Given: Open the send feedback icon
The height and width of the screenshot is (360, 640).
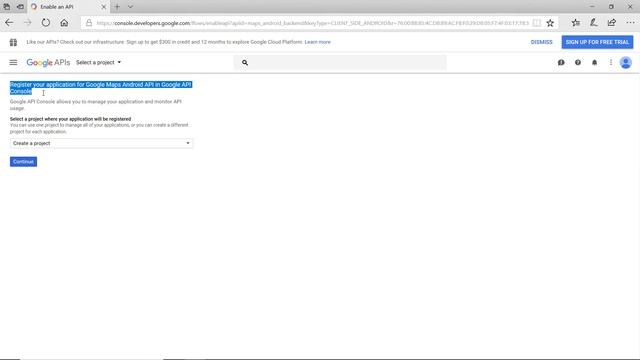Looking at the screenshot, I should pyautogui.click(x=561, y=62).
